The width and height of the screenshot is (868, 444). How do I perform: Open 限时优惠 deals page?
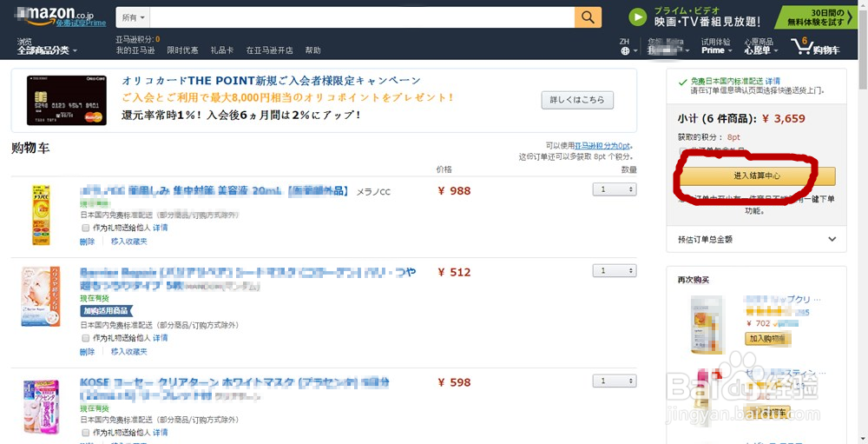click(x=182, y=50)
